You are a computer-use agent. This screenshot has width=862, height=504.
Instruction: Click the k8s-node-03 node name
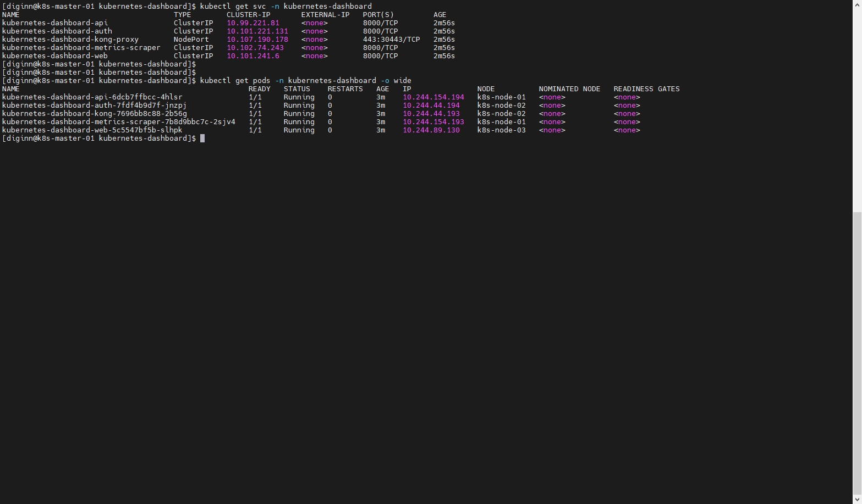(x=501, y=130)
